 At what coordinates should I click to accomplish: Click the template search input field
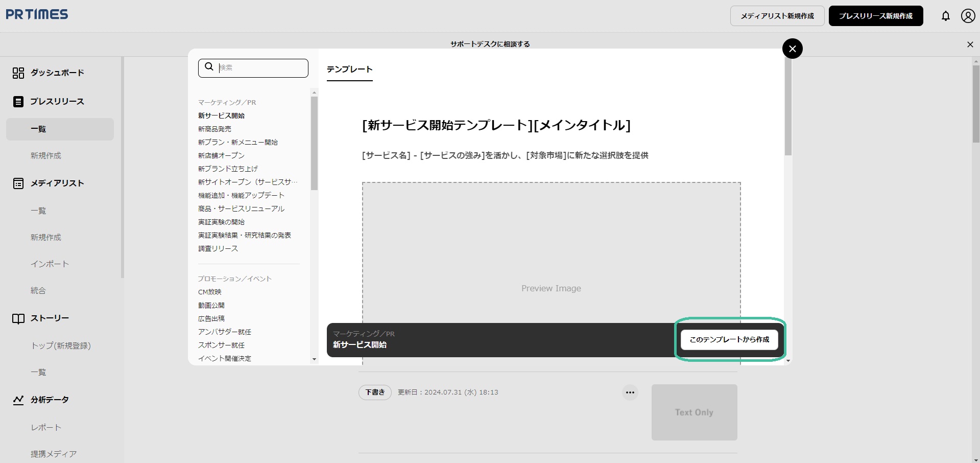pyautogui.click(x=261, y=68)
